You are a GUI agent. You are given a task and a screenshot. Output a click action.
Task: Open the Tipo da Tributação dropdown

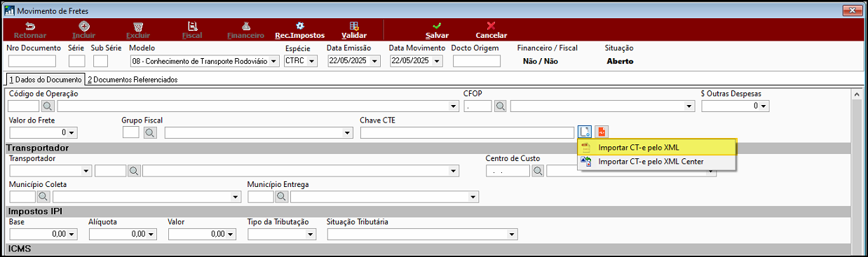311,234
